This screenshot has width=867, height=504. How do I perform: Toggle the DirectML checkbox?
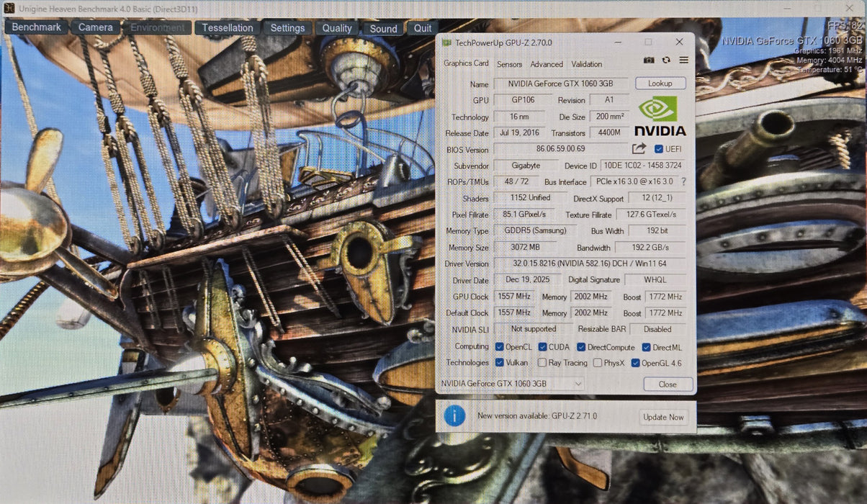pyautogui.click(x=646, y=347)
